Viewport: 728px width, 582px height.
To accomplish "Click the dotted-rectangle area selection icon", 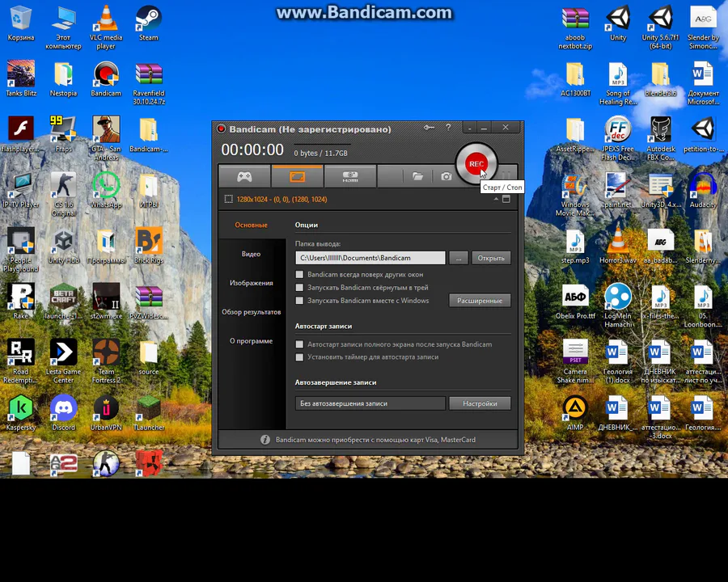I will 228,199.
